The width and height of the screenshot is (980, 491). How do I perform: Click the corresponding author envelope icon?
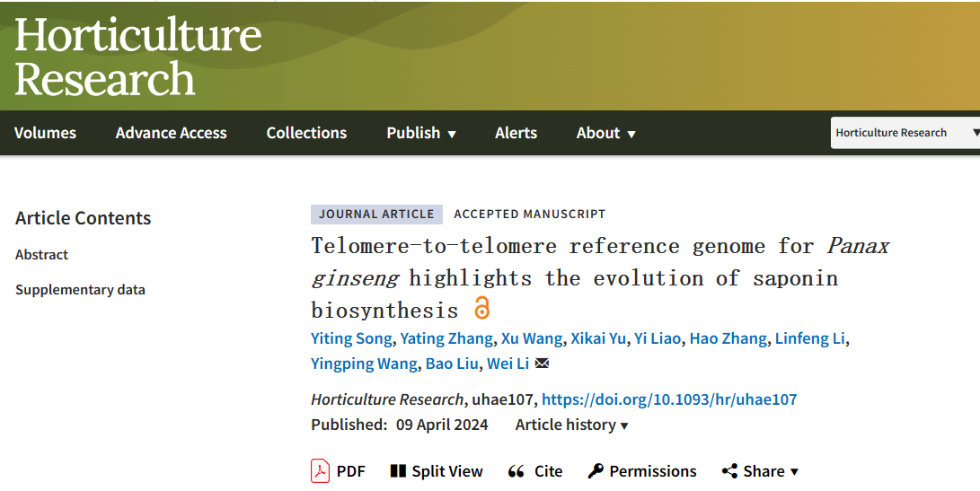pyautogui.click(x=542, y=364)
